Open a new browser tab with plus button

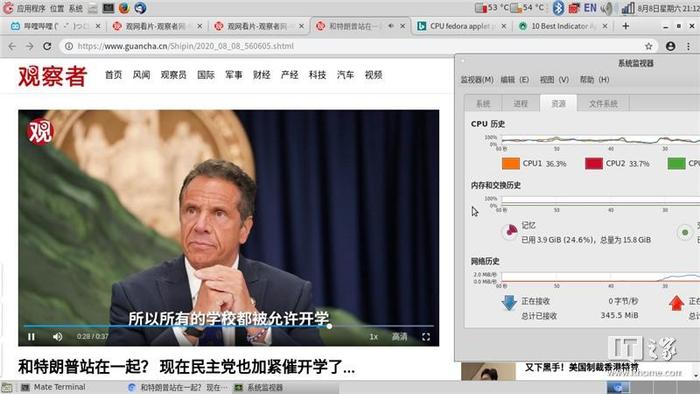(625, 26)
